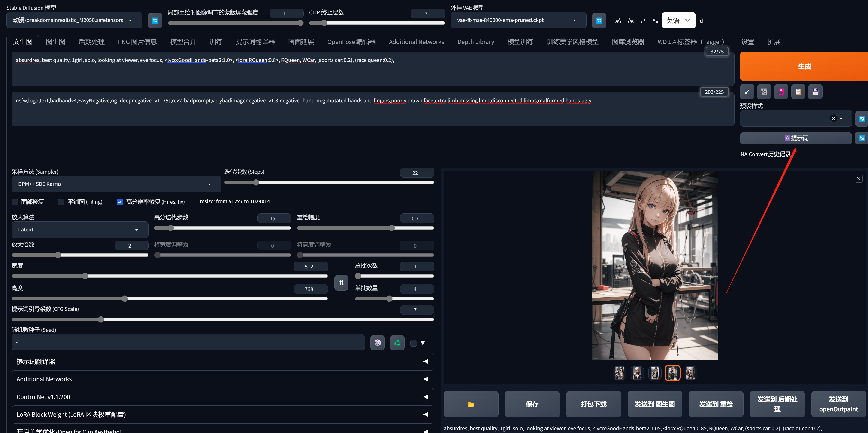Viewport: 868px width, 433px height.
Task: Click the floppy disk save-style icon
Action: pos(815,92)
